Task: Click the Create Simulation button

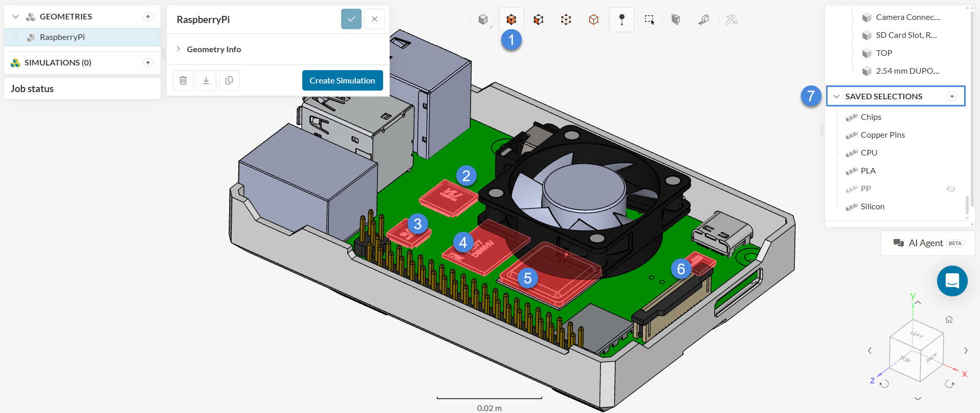Action: tap(342, 80)
